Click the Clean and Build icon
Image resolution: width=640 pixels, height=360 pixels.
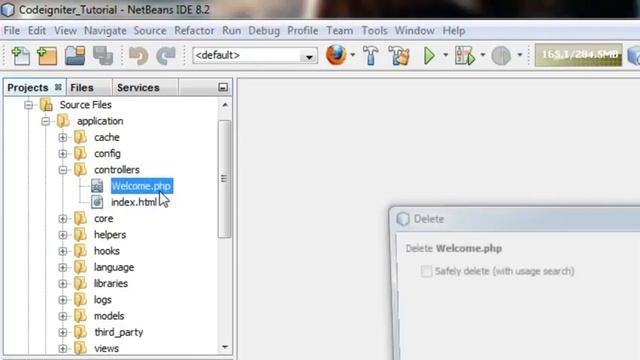tap(399, 56)
